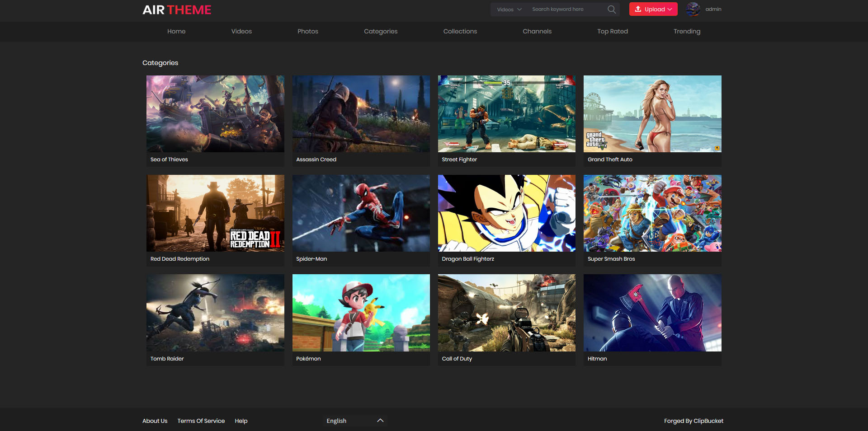Click the Spider-Man title text
The width and height of the screenshot is (868, 431).
(311, 259)
